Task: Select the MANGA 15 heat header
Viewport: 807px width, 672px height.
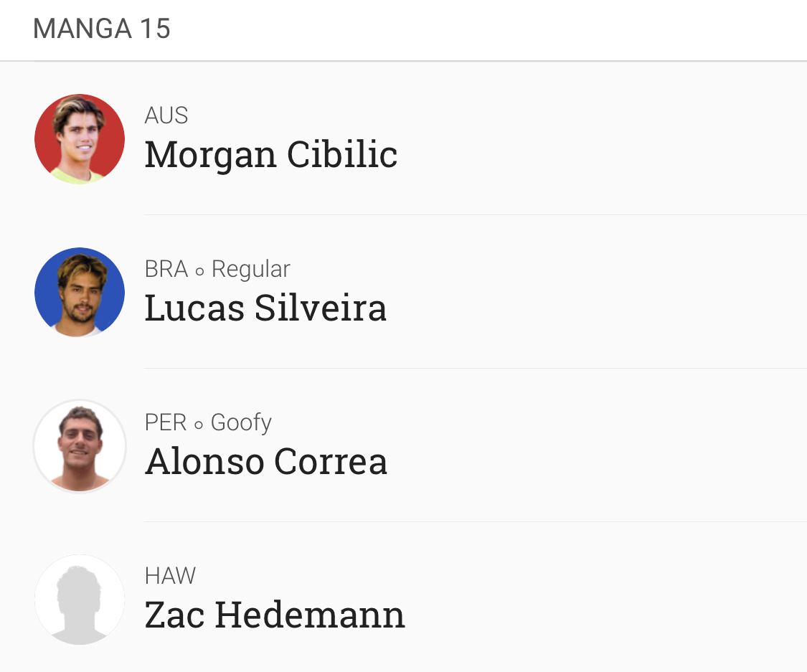Action: (x=102, y=29)
